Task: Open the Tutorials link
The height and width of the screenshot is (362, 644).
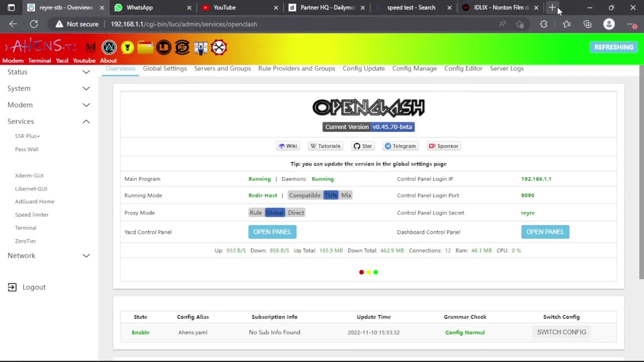Action: (x=325, y=146)
